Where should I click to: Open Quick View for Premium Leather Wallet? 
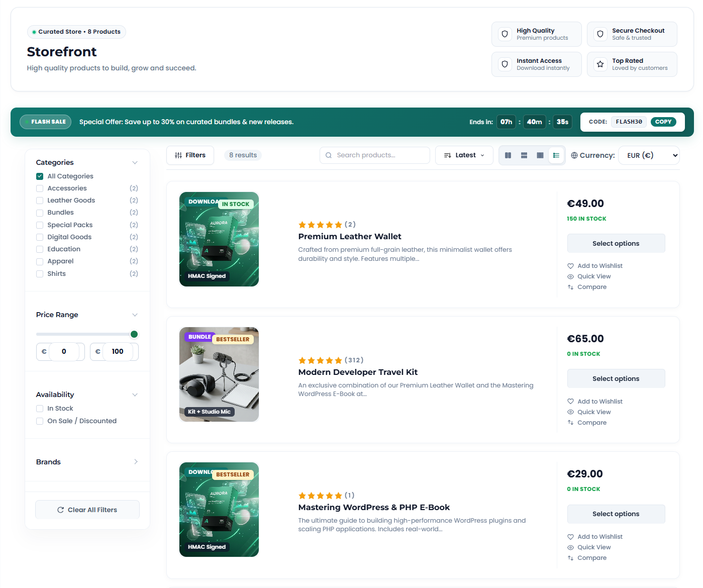tap(589, 276)
